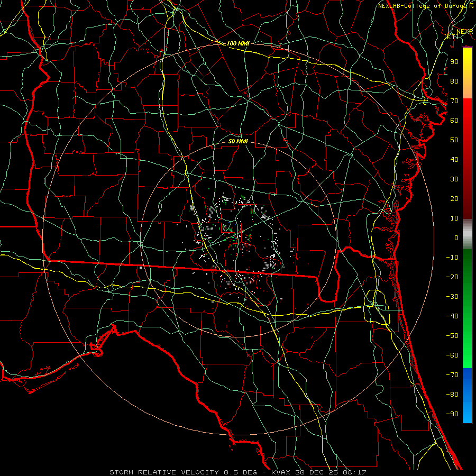The height and width of the screenshot is (476, 476).
Task: Click the -80 knot label on the scale
Action: point(452,395)
